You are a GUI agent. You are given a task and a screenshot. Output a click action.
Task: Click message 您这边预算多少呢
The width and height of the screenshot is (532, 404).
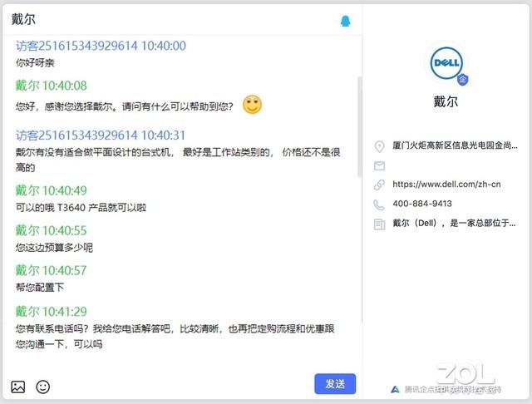(54, 247)
